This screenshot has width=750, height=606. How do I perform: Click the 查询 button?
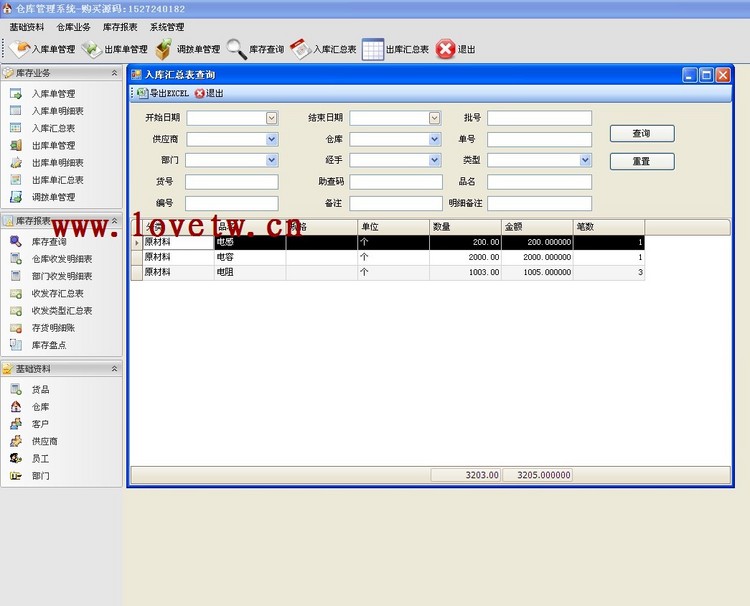(x=642, y=133)
